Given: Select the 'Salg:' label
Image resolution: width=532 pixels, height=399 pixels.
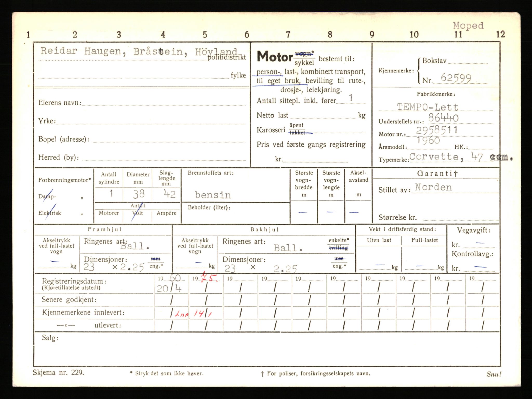Looking at the screenshot, I should (50, 338).
